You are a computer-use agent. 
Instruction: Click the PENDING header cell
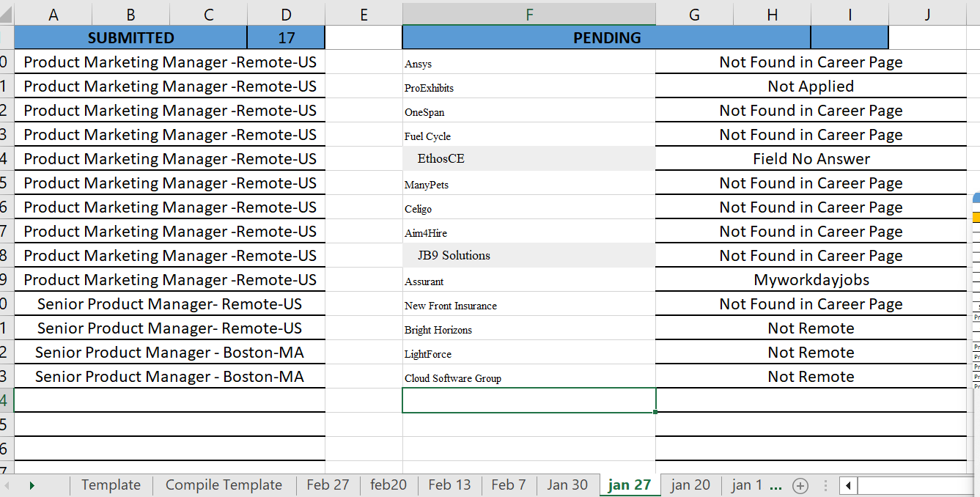(x=606, y=38)
